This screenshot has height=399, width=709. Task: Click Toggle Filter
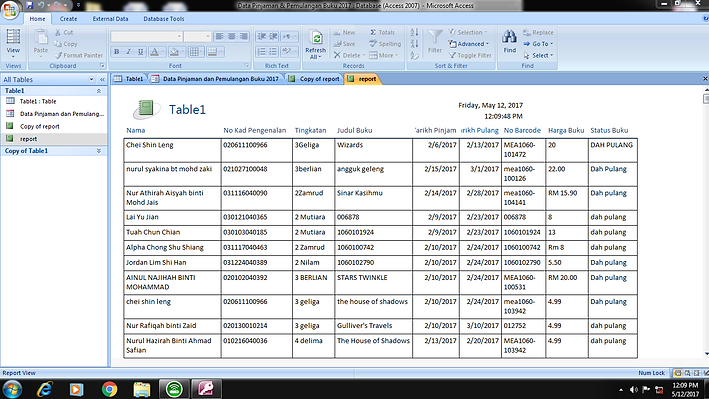470,55
